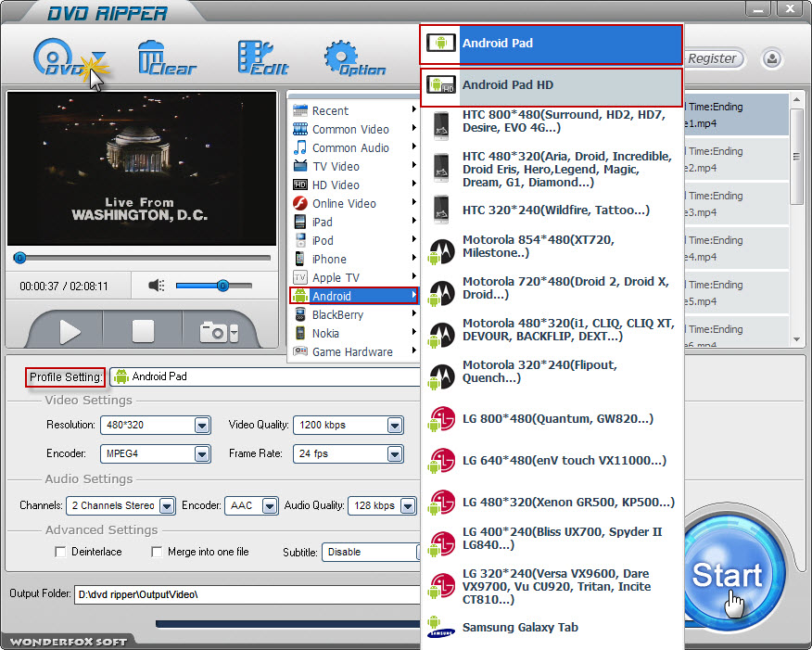Mute the volume speaker icon

tap(157, 286)
